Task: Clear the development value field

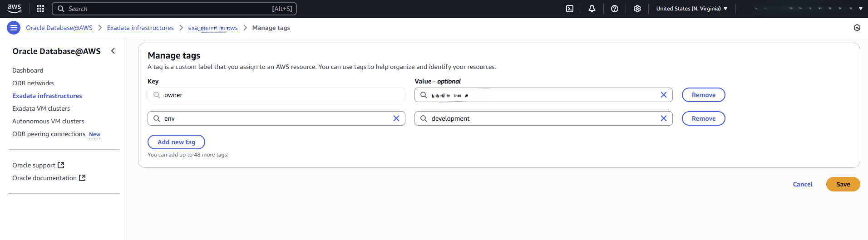Action: [x=664, y=118]
